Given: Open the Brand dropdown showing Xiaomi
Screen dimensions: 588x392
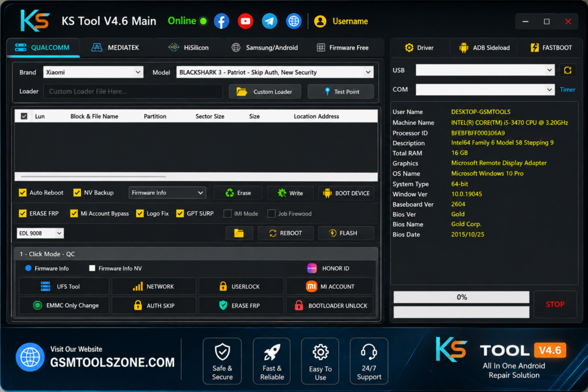Looking at the screenshot, I should tap(93, 72).
